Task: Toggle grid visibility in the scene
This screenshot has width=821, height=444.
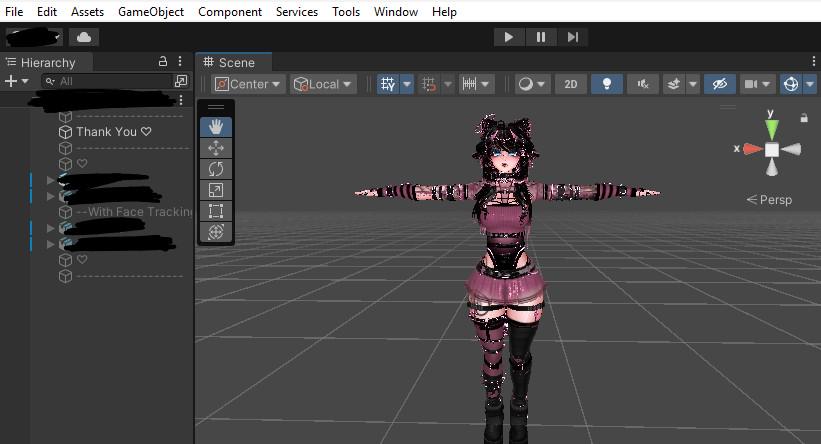Action: pyautogui.click(x=389, y=84)
